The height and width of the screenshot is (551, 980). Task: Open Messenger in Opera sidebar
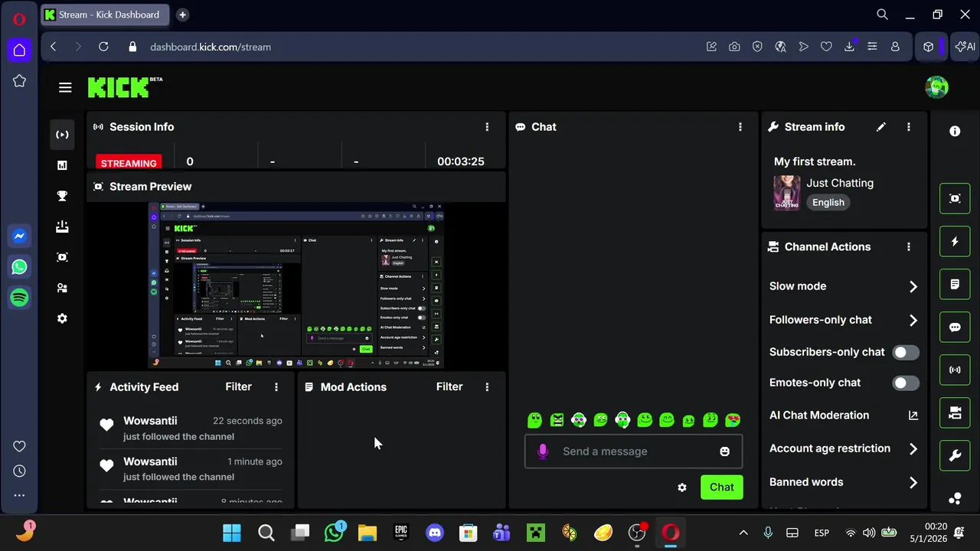coord(19,236)
